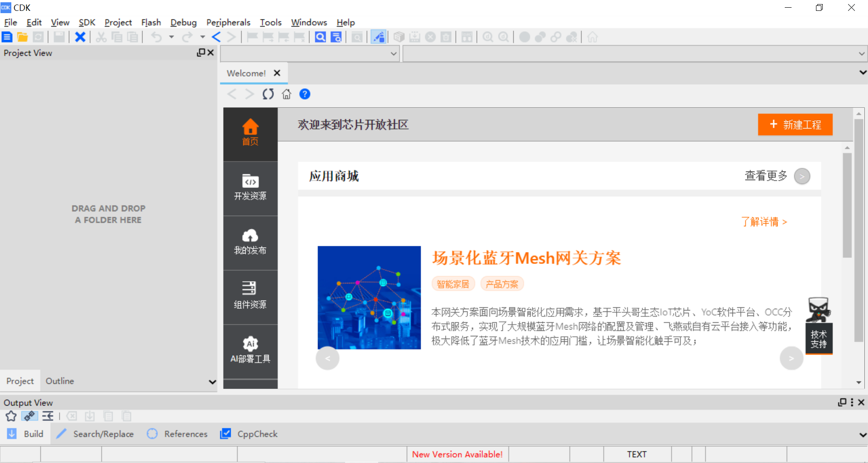Close the Welcome! tab
868x463 pixels.
point(277,73)
